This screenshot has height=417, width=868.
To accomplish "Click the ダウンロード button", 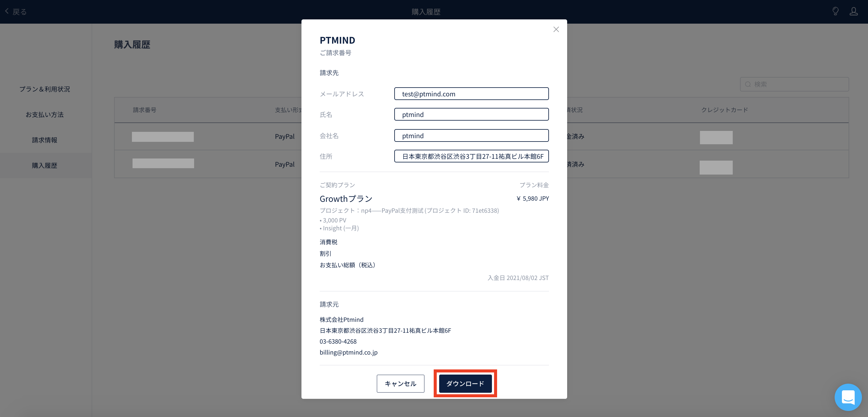I will [465, 383].
